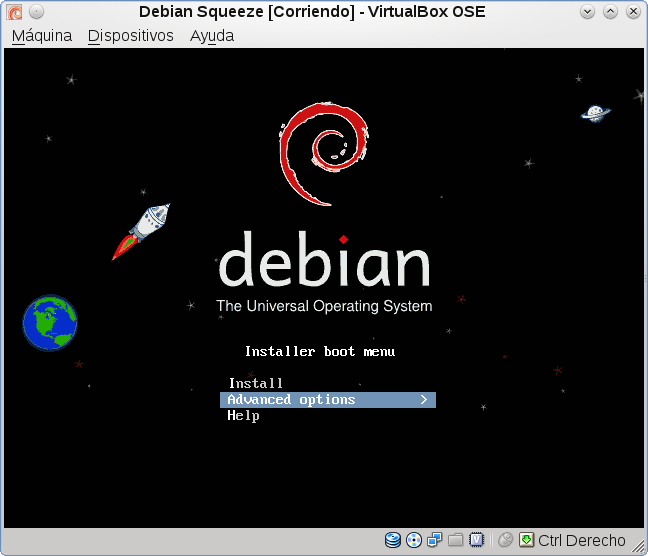Open the Máquina menu
The width and height of the screenshot is (648, 556).
click(42, 36)
